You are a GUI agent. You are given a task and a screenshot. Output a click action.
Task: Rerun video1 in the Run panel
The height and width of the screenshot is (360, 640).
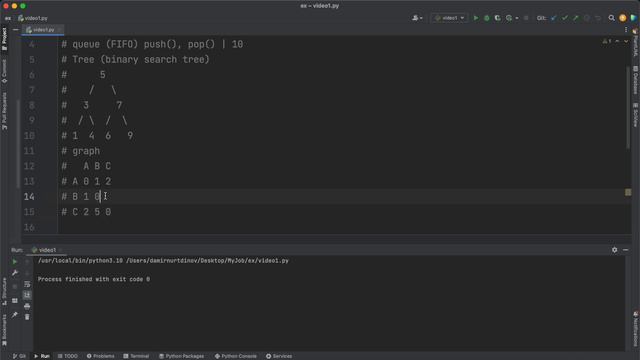(x=15, y=262)
